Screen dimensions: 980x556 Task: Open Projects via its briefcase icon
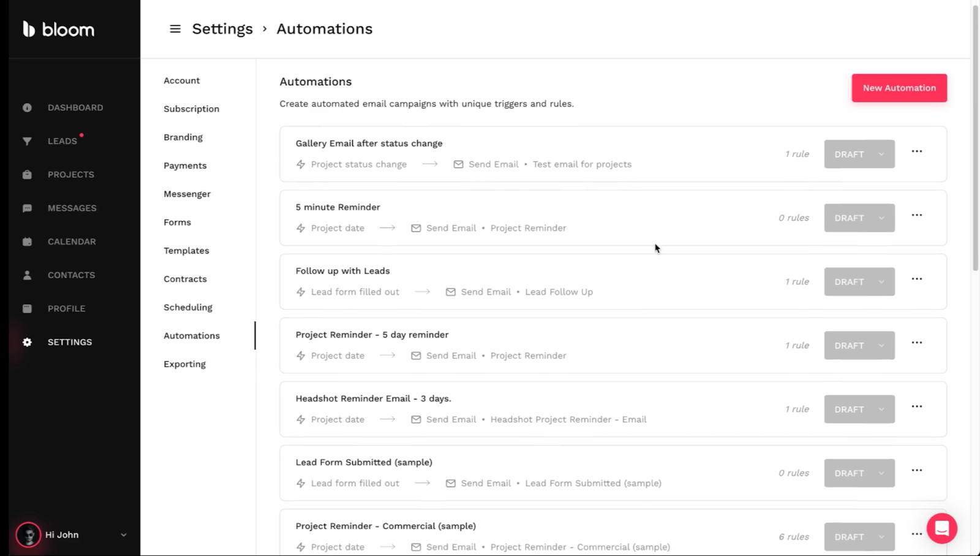(27, 175)
